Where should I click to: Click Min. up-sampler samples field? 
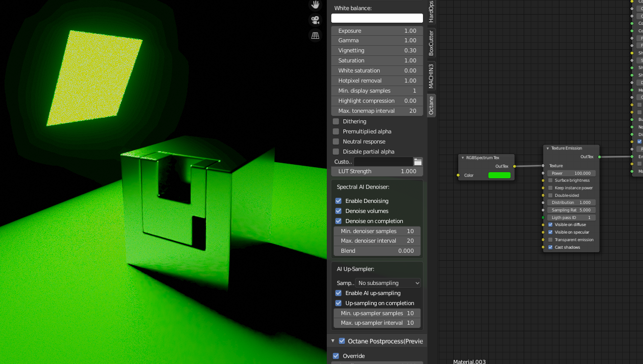pos(377,313)
